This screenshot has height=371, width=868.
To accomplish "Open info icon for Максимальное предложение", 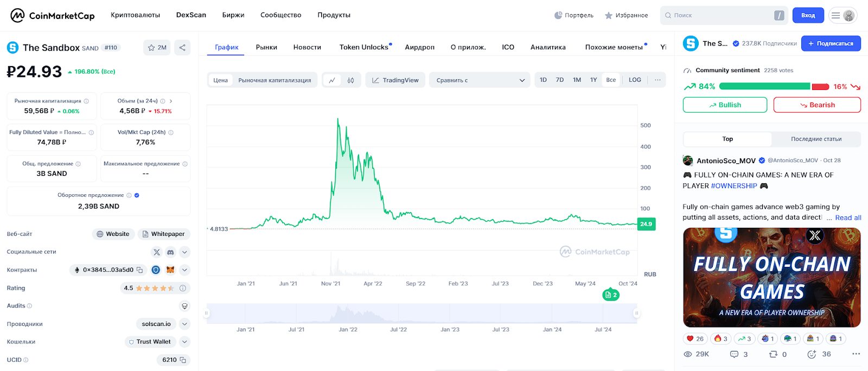I will click(185, 164).
